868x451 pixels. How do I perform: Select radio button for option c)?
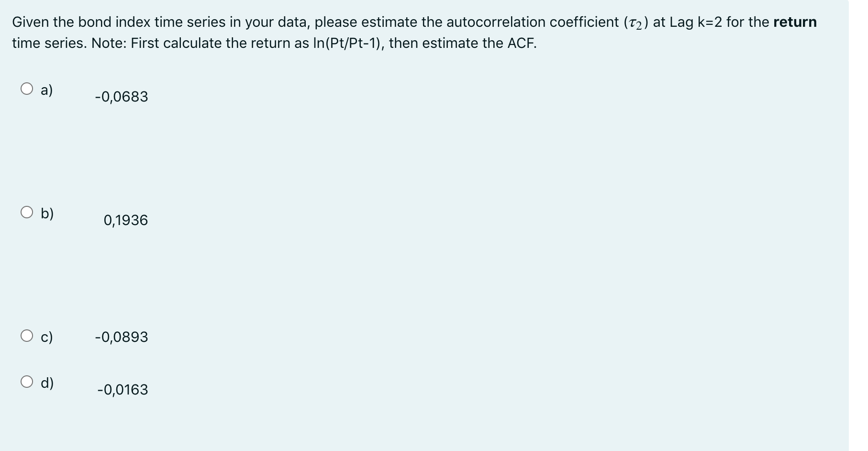[27, 337]
